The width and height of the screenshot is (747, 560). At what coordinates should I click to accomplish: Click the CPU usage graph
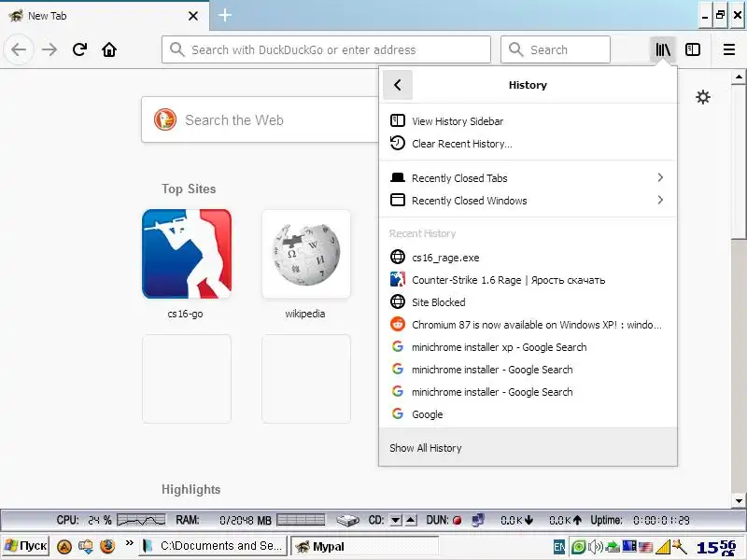(x=141, y=520)
